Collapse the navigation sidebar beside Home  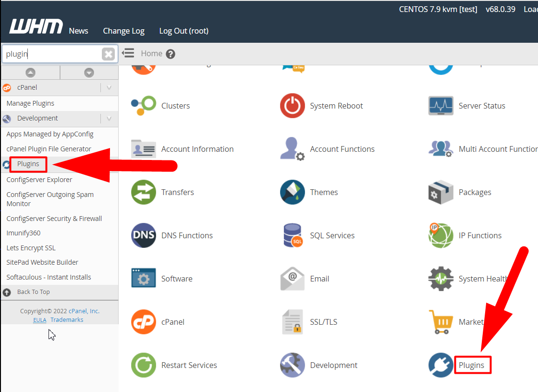point(128,53)
